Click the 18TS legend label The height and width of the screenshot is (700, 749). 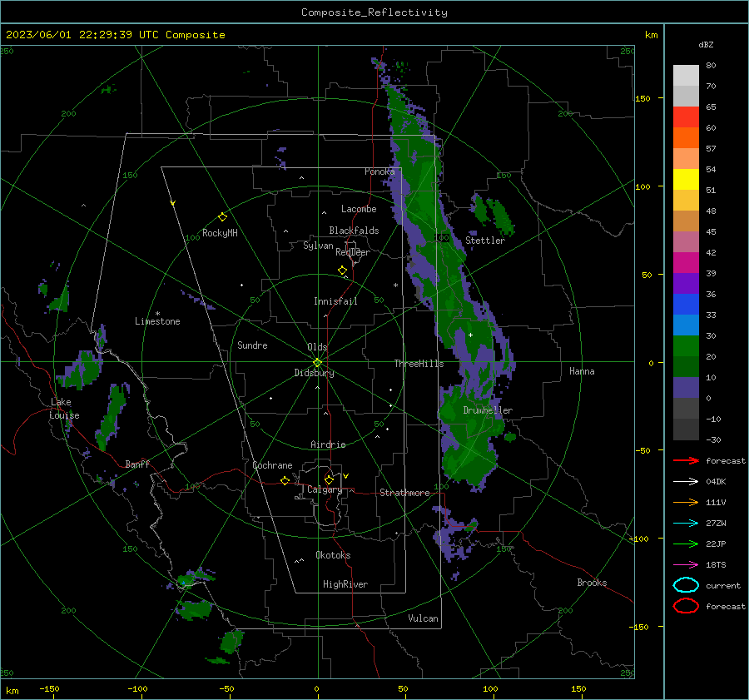pos(716,565)
